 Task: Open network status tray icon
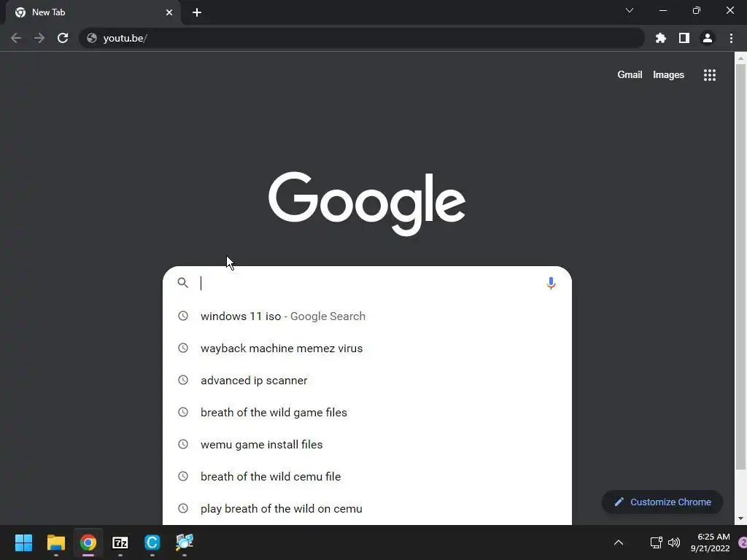[656, 542]
